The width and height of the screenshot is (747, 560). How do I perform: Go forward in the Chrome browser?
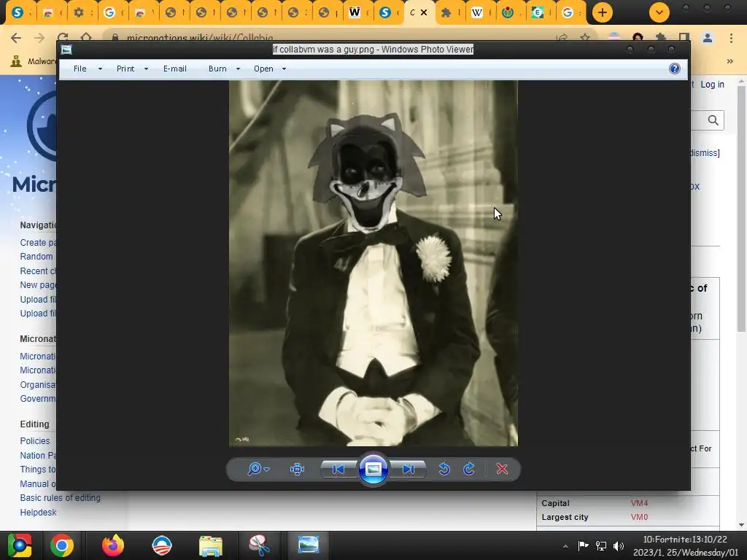[x=39, y=38]
